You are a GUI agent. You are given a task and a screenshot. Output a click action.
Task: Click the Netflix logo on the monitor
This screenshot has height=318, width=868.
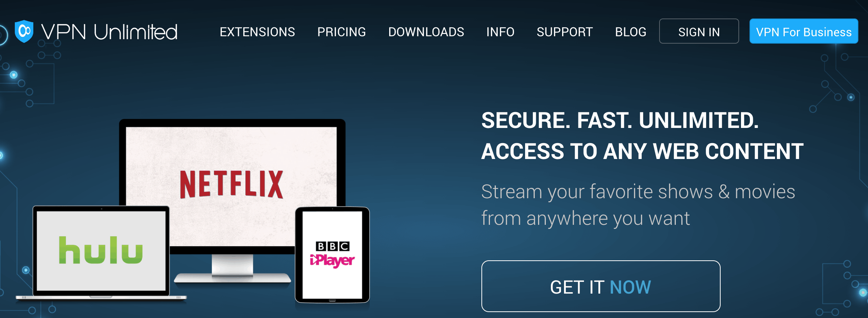click(x=231, y=184)
